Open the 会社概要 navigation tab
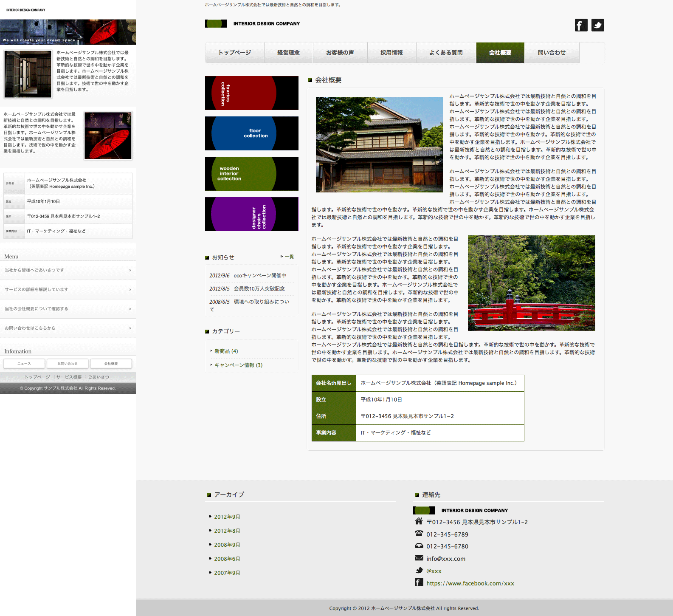The image size is (673, 616). coord(500,53)
